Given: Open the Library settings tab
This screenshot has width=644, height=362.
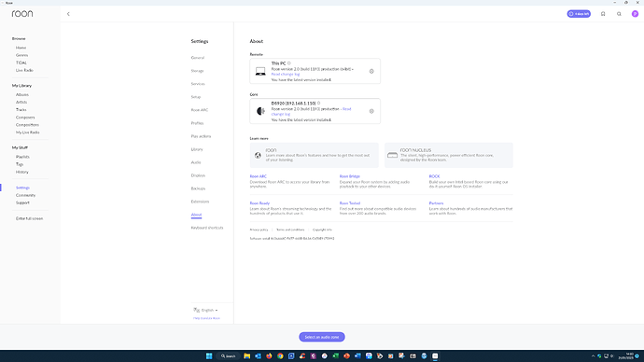Looking at the screenshot, I should point(197,149).
